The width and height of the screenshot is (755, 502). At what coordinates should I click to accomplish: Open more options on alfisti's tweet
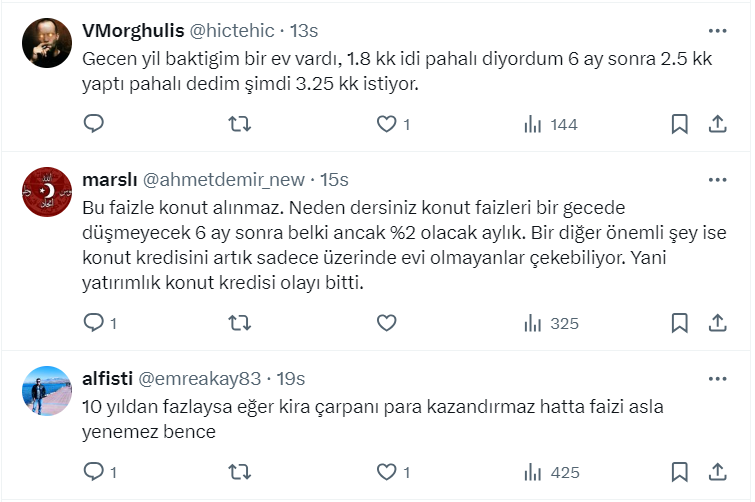coord(717,379)
